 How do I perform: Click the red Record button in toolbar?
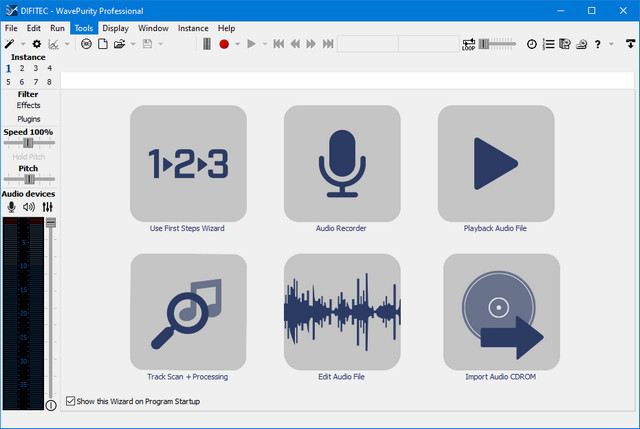coord(224,44)
